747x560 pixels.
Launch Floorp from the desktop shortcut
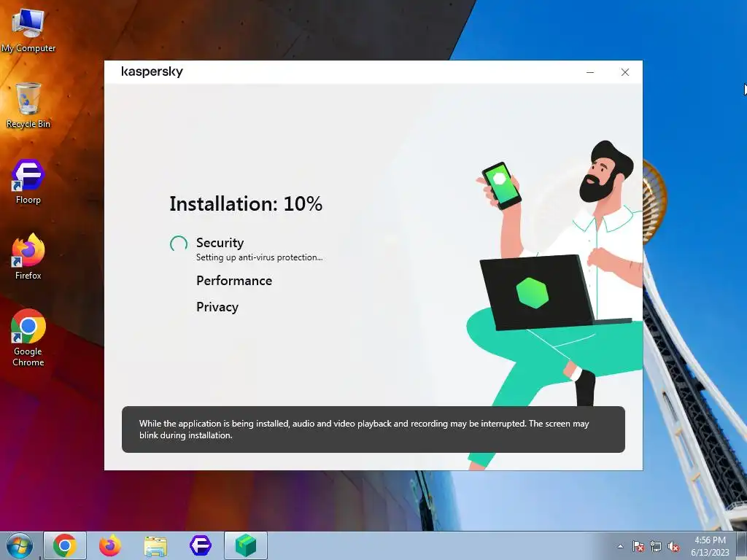coord(28,182)
